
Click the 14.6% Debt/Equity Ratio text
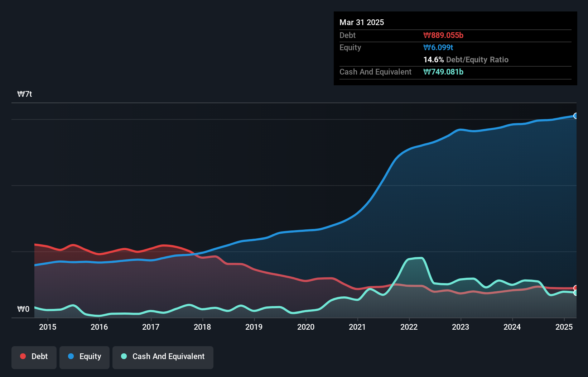(x=466, y=60)
